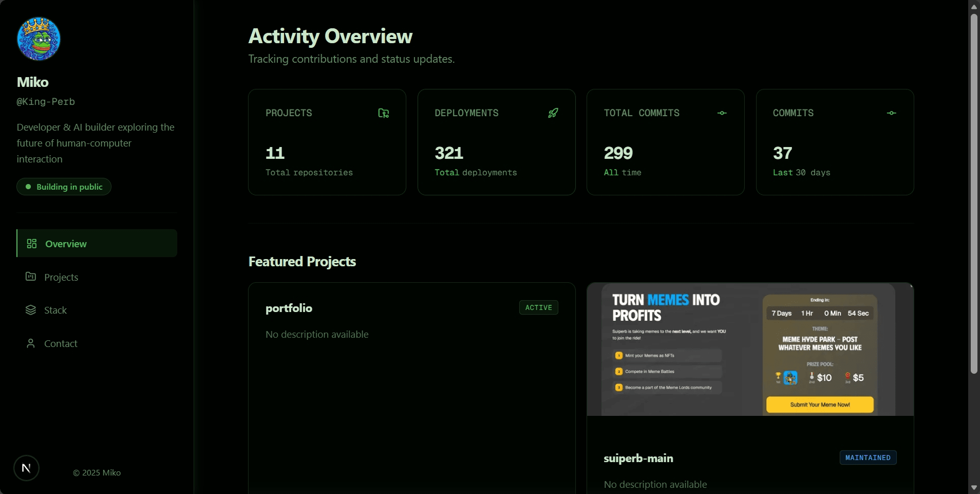Click the folder icon beside Projects in sidebar
Image resolution: width=980 pixels, height=494 pixels.
coord(31,278)
